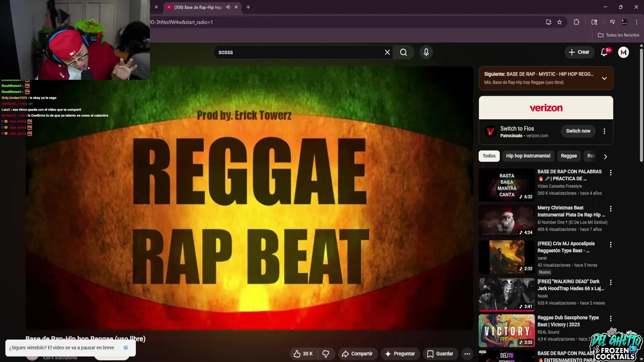The width and height of the screenshot is (644, 362).
Task: Click the main Reggae Rap Beat video player
Action: coord(249,198)
